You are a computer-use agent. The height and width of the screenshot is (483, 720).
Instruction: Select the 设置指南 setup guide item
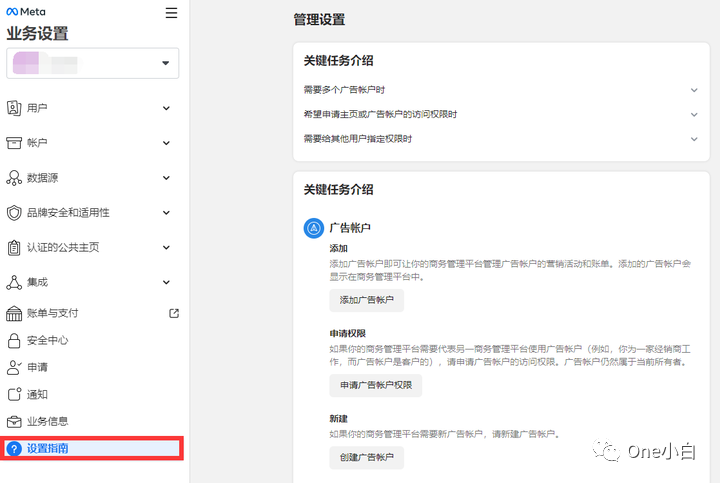(x=92, y=449)
